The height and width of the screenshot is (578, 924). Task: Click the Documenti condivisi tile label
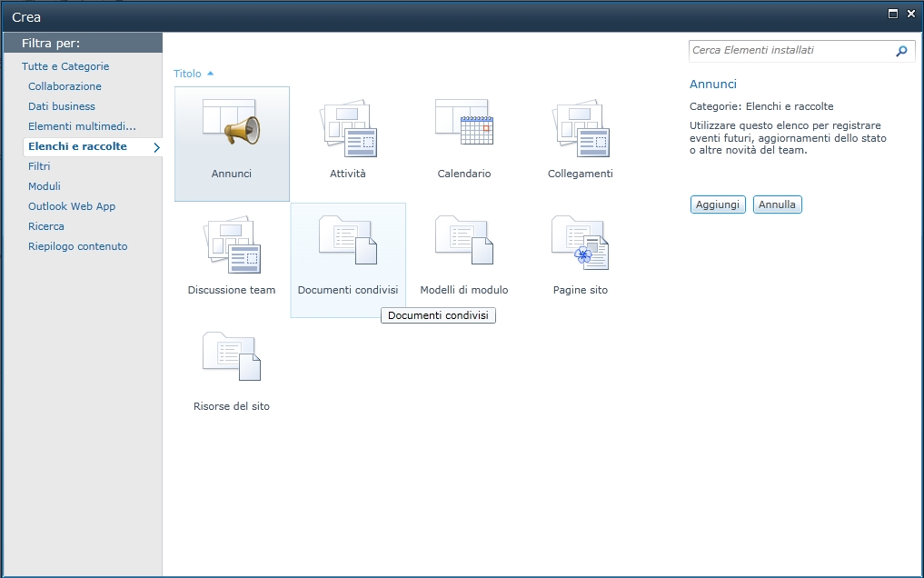coord(348,290)
